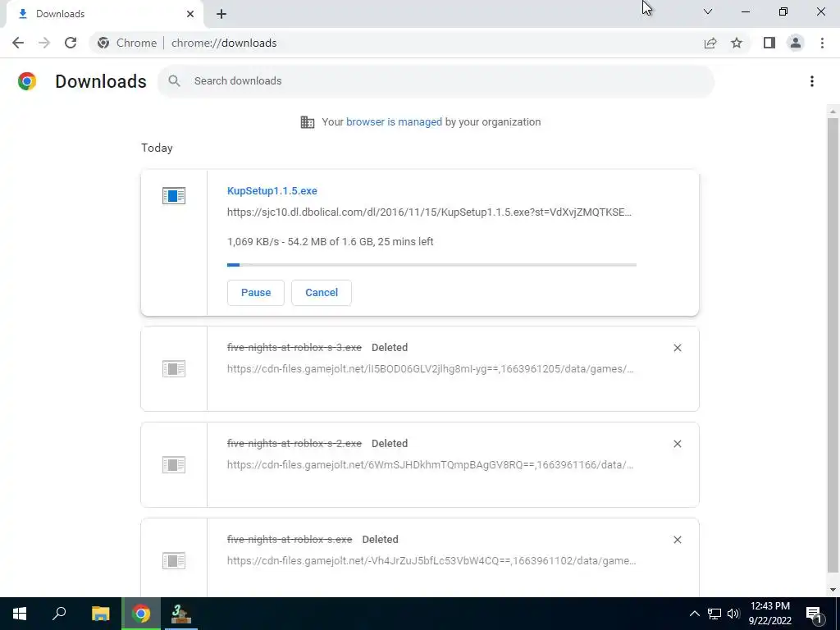Viewport: 840px width, 630px height.
Task: Click the managed organization building icon
Action: point(308,122)
